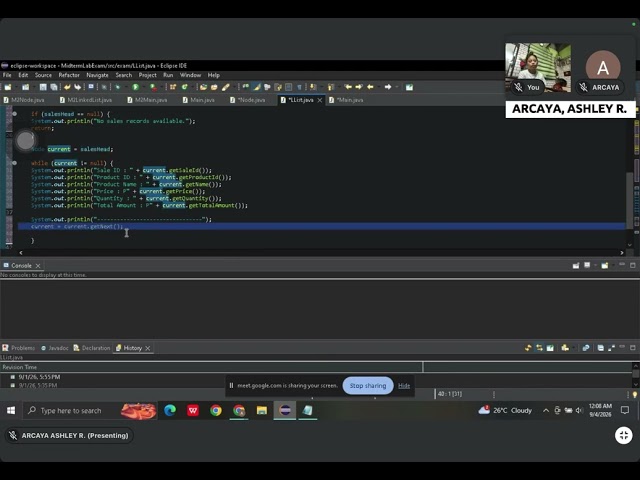Click the Pin this History view icon
The width and height of the screenshot is (640, 480).
click(x=550, y=348)
